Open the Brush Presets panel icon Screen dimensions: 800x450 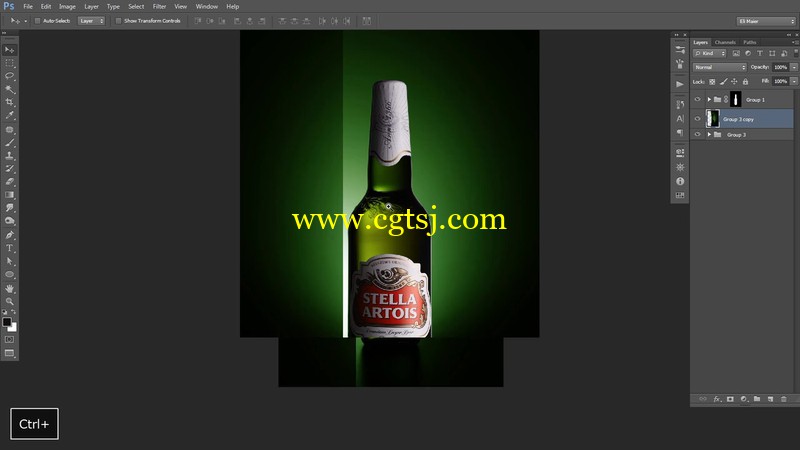click(x=680, y=64)
